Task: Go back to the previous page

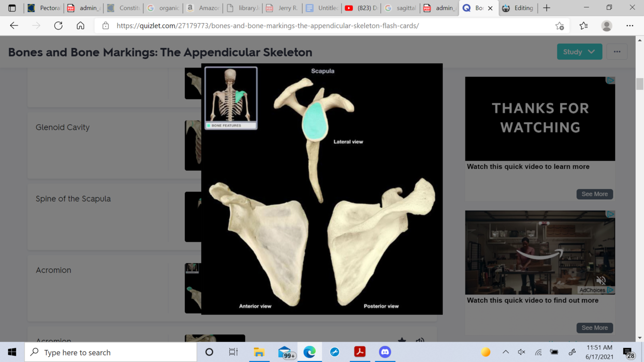Action: click(14, 26)
